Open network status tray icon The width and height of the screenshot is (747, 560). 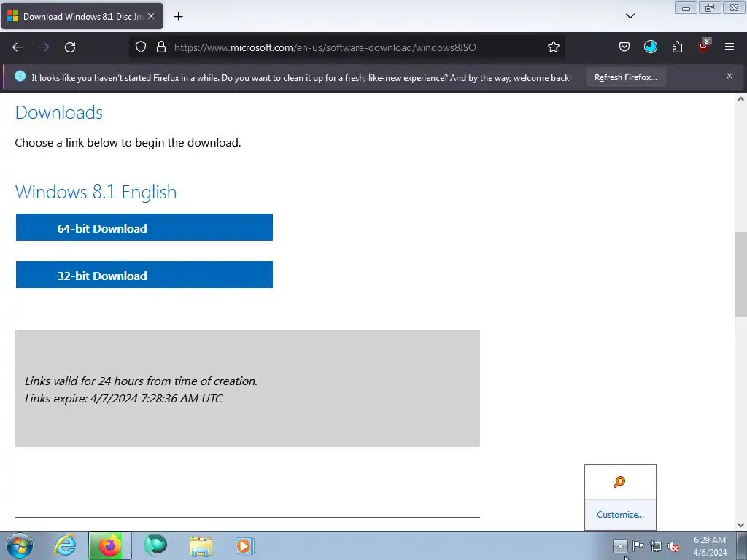[x=656, y=546]
